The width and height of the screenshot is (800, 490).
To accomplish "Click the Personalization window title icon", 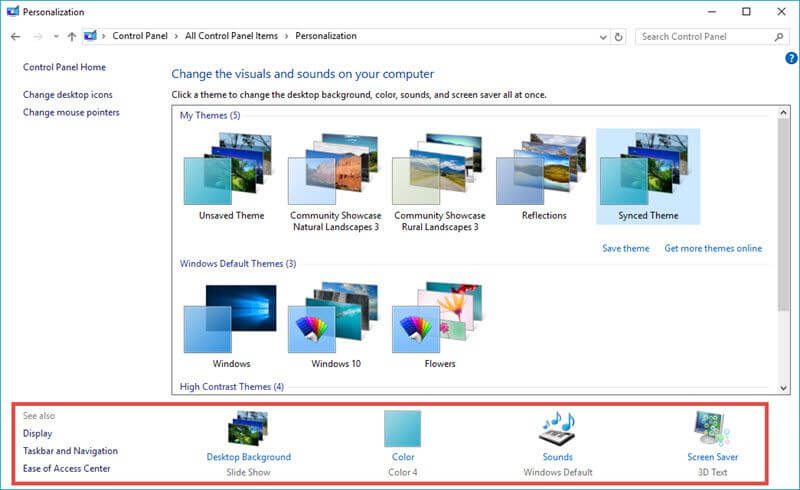I will (13, 11).
